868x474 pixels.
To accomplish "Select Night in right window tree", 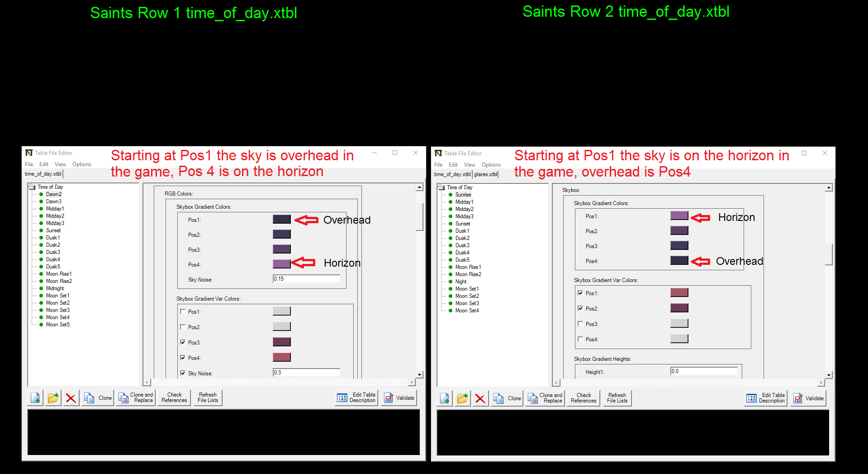I will [x=461, y=282].
